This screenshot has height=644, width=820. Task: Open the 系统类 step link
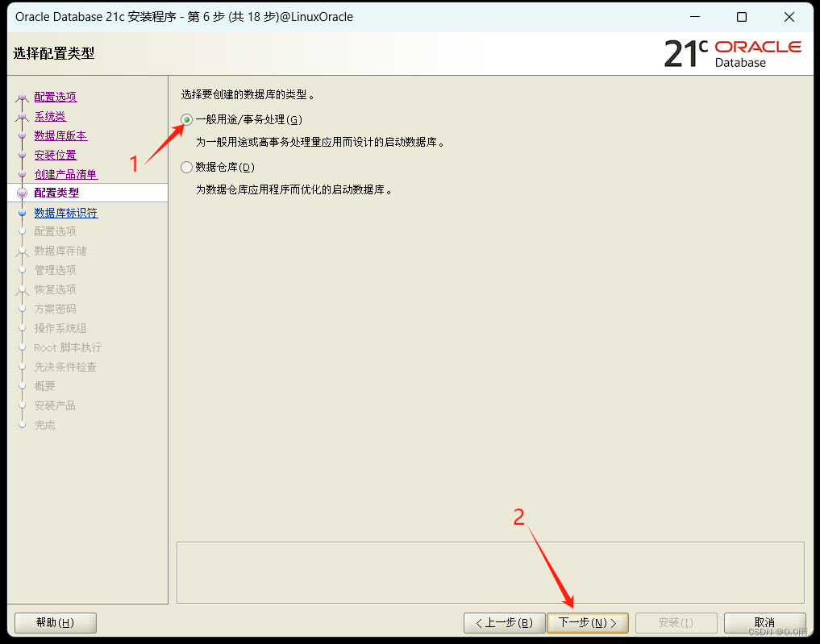coord(50,115)
